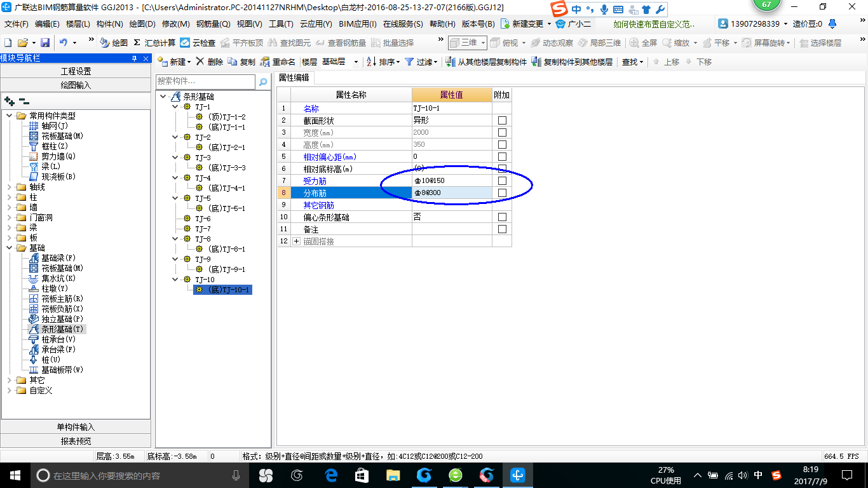This screenshot has height=488, width=868.
Task: Open the 文件(F) menu
Action: pos(17,24)
